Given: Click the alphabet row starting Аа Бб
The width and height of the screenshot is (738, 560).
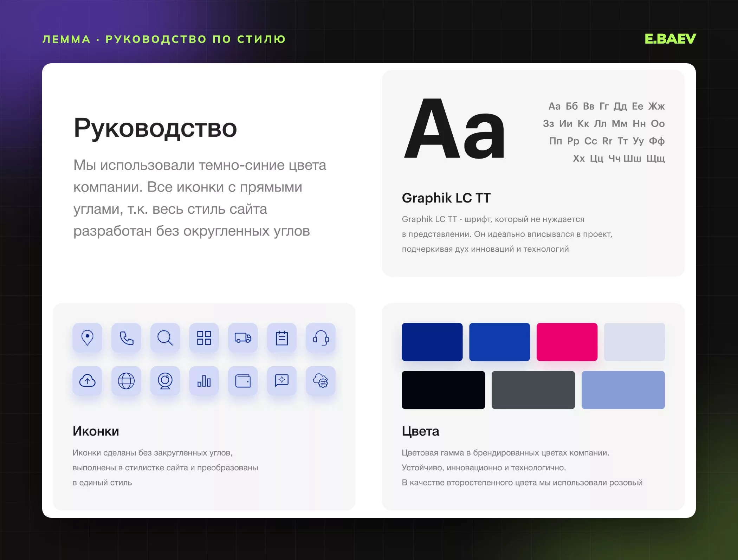Looking at the screenshot, I should click(x=607, y=106).
